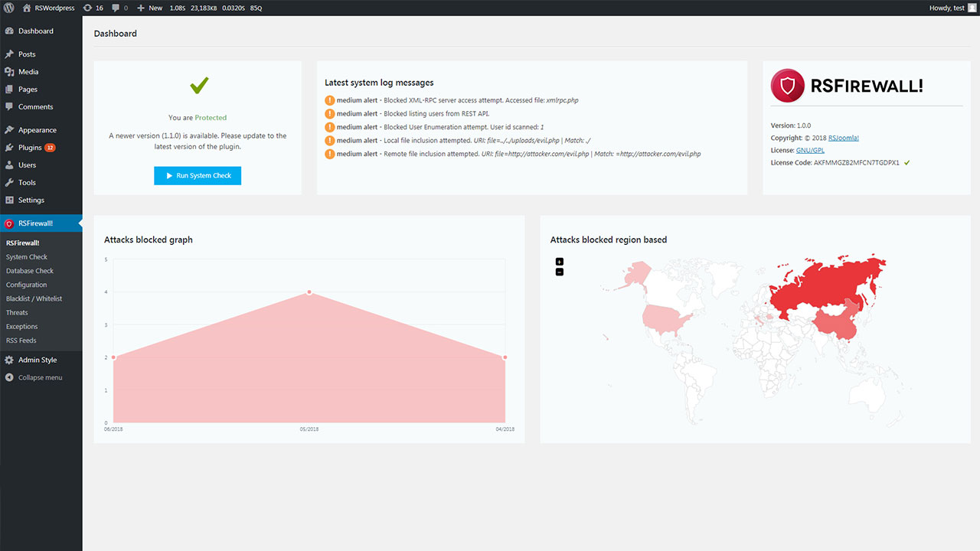Open System Check in the sidebar
This screenshot has width=980, height=551.
pos(27,257)
